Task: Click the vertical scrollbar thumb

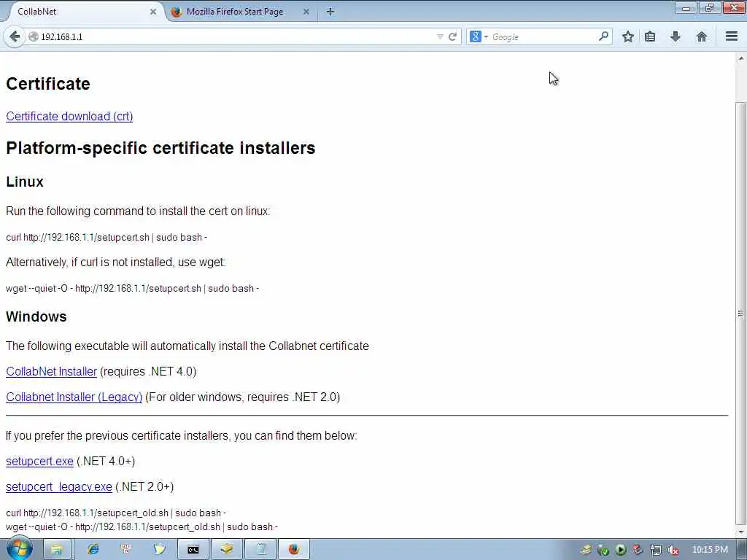Action: coord(740,312)
